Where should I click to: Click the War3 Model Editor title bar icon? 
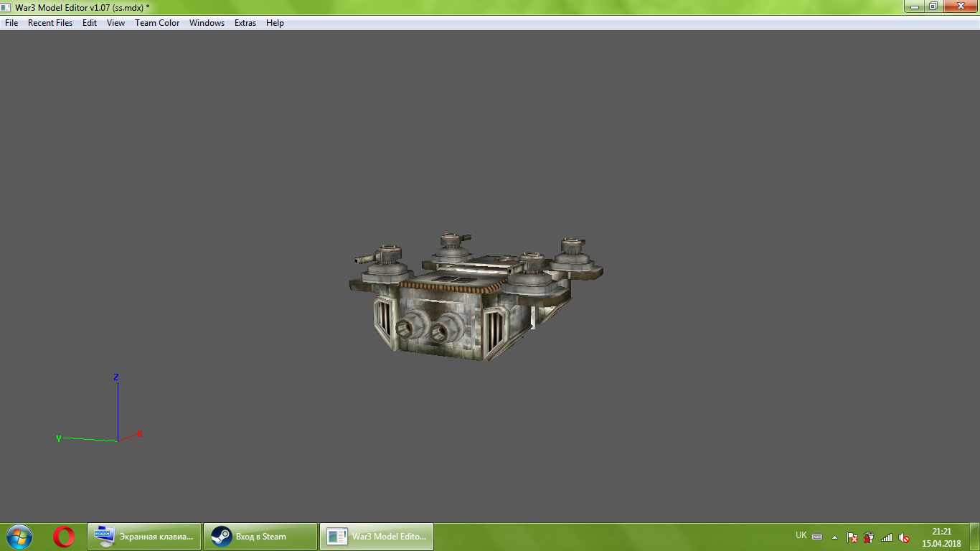[6, 6]
